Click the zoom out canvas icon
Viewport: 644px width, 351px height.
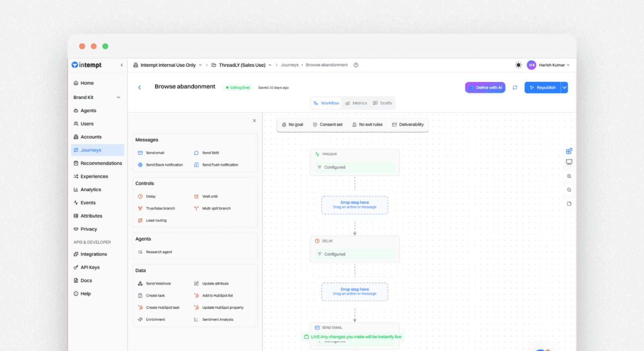coord(569,190)
